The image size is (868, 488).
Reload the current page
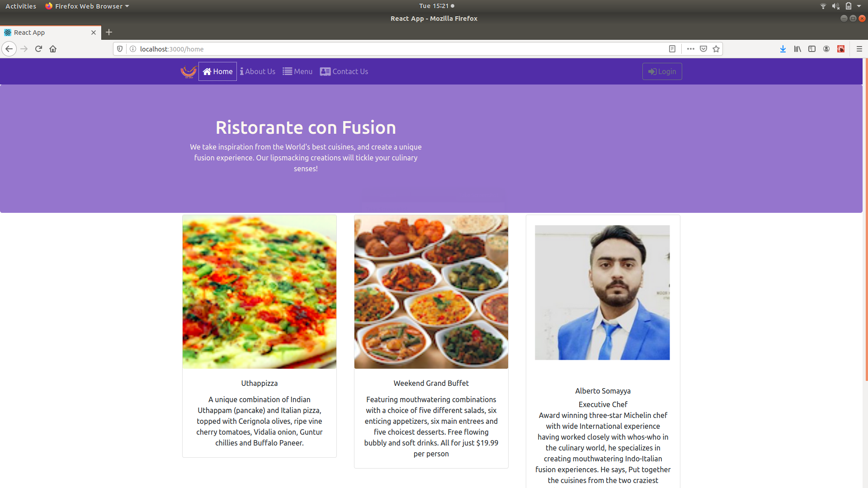click(38, 49)
